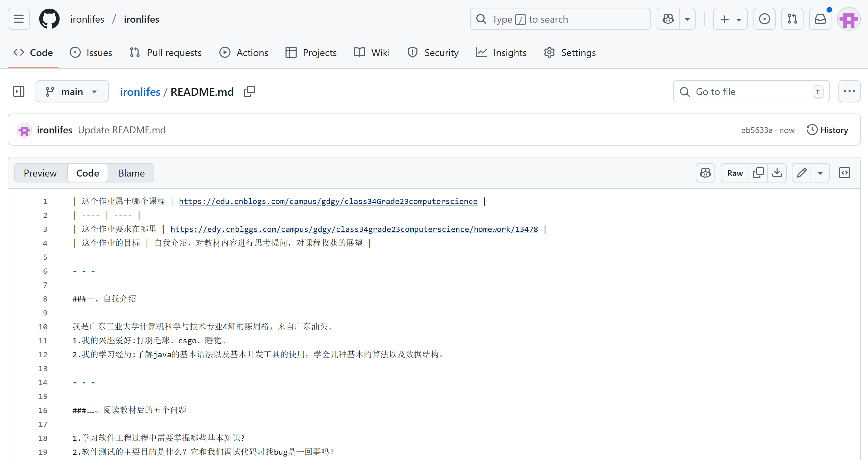Viewport: 868px width, 460px height.
Task: Open symbols panel icon
Action: click(x=845, y=173)
